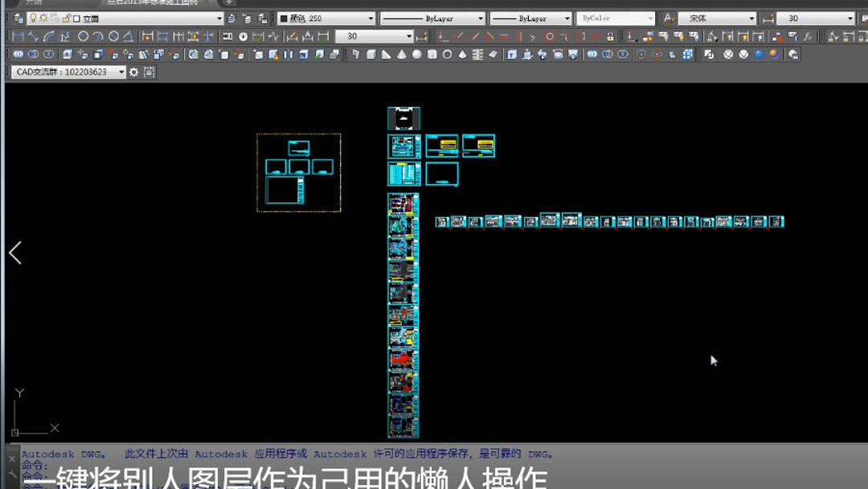Viewport: 868px width, 489px height.
Task: Click the left chevron arrow on screen edge
Action: pyautogui.click(x=14, y=253)
